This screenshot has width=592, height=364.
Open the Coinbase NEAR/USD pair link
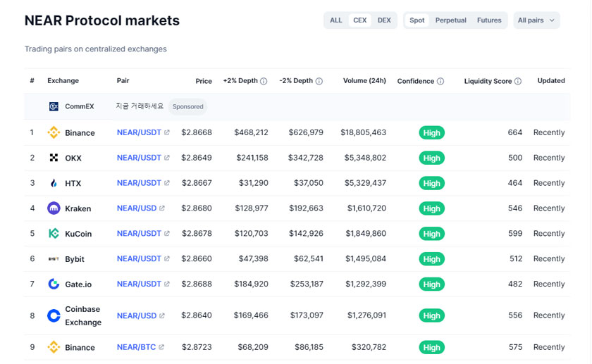pos(137,315)
